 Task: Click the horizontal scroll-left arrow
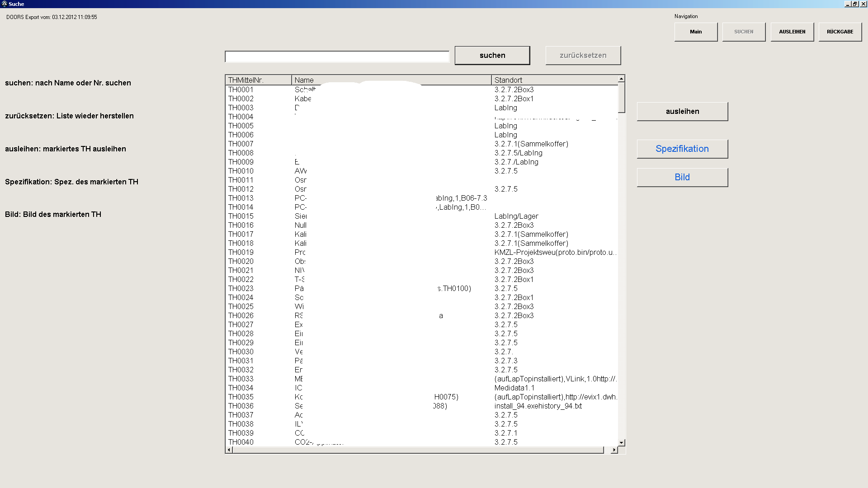[x=229, y=450]
